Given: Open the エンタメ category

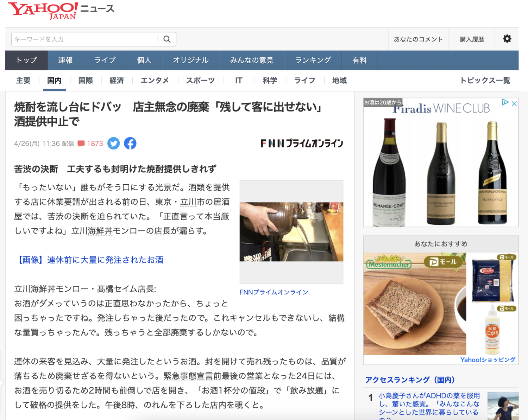Looking at the screenshot, I should [155, 81].
